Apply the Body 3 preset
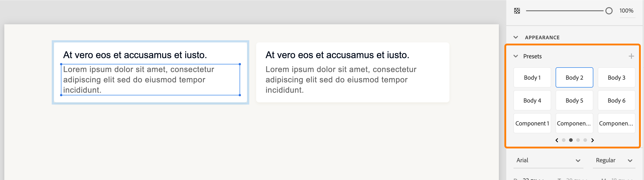 [616, 77]
